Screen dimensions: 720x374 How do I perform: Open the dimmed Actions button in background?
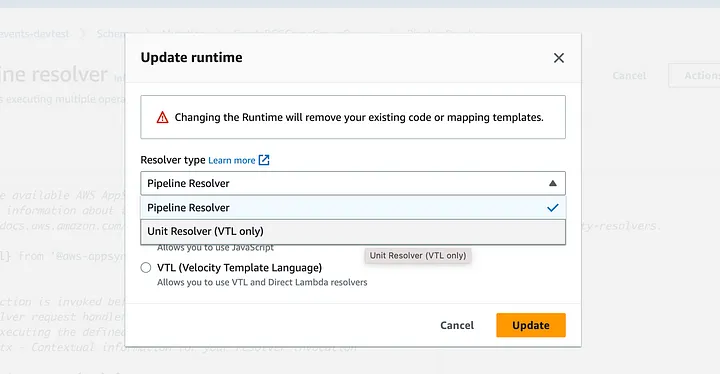click(x=695, y=75)
